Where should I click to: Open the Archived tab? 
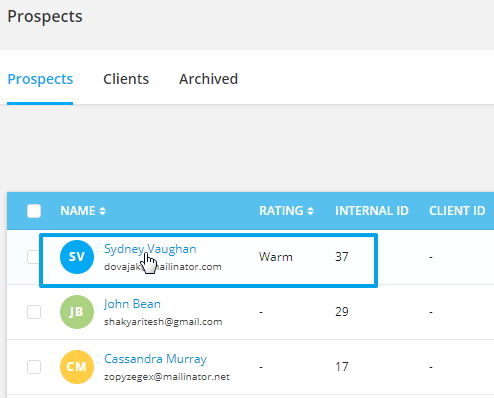coord(208,79)
